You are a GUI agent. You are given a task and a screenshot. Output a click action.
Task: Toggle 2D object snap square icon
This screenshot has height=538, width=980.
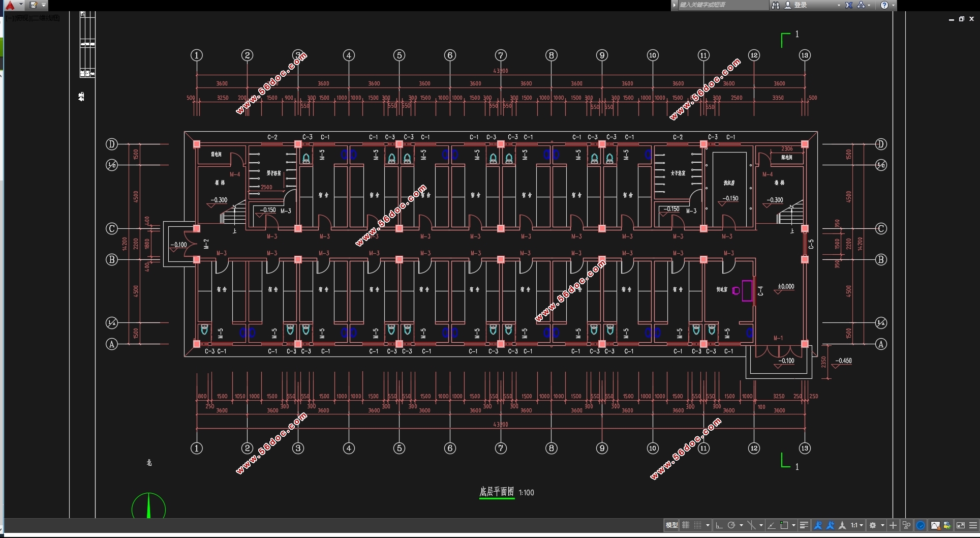pyautogui.click(x=784, y=525)
